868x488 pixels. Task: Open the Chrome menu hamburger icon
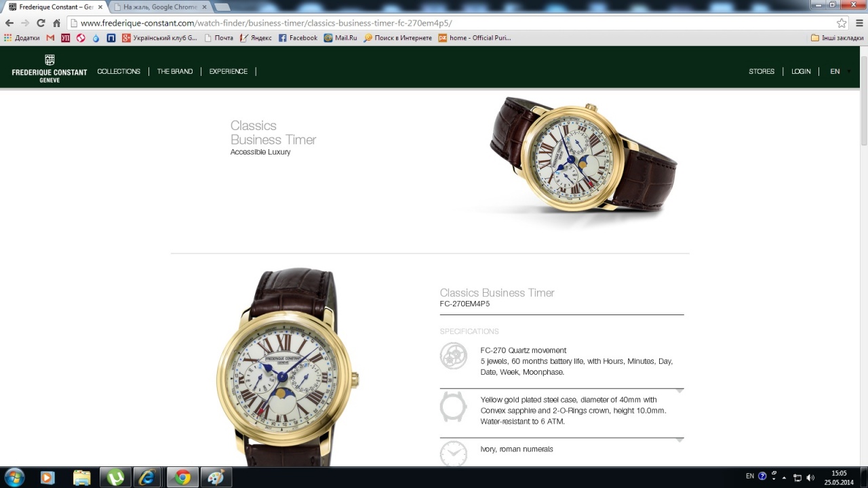click(859, 23)
